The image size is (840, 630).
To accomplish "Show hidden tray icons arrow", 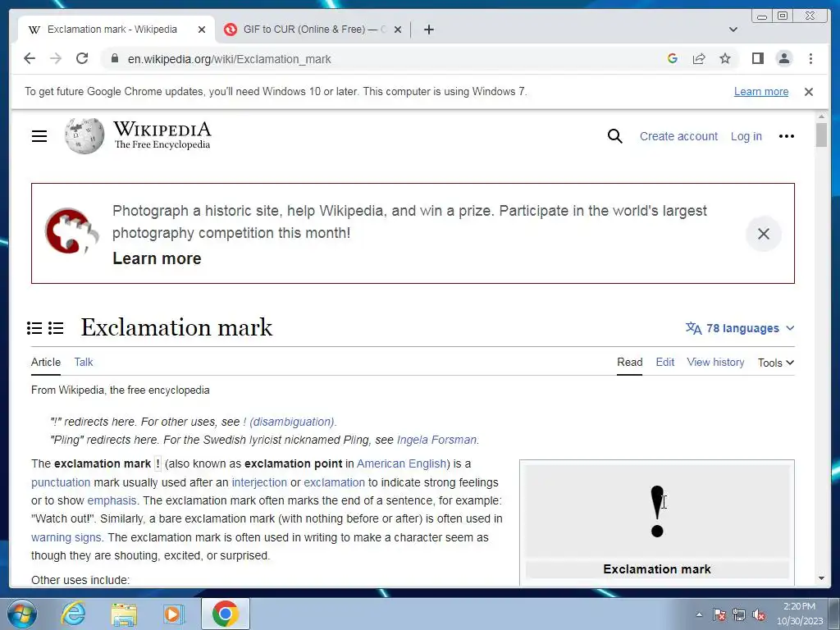I will click(x=699, y=614).
